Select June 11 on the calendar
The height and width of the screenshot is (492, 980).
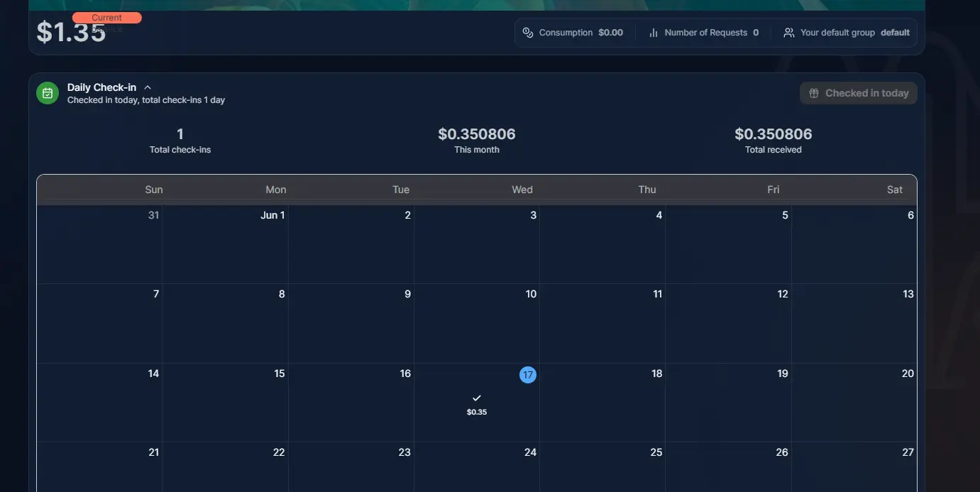(602, 324)
